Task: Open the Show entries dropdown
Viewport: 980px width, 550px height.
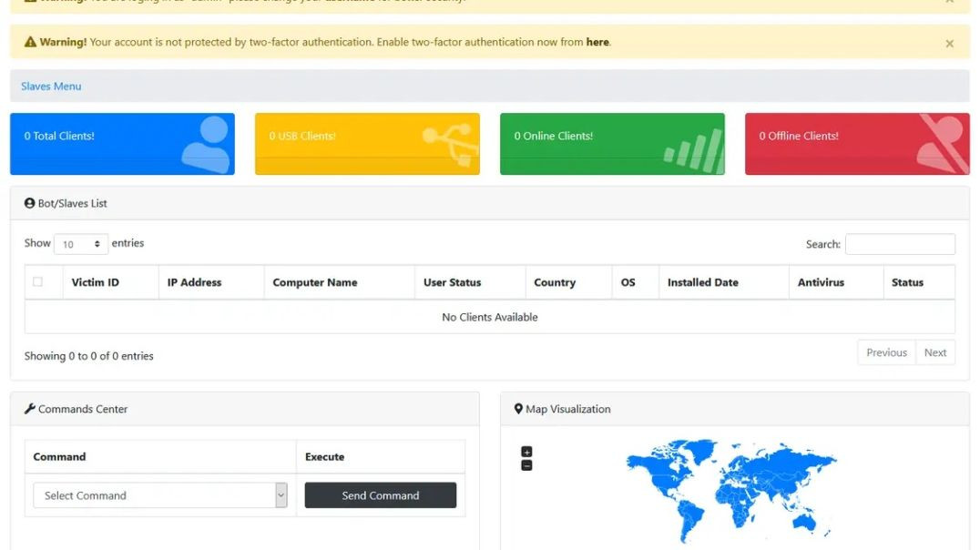Action: [81, 243]
